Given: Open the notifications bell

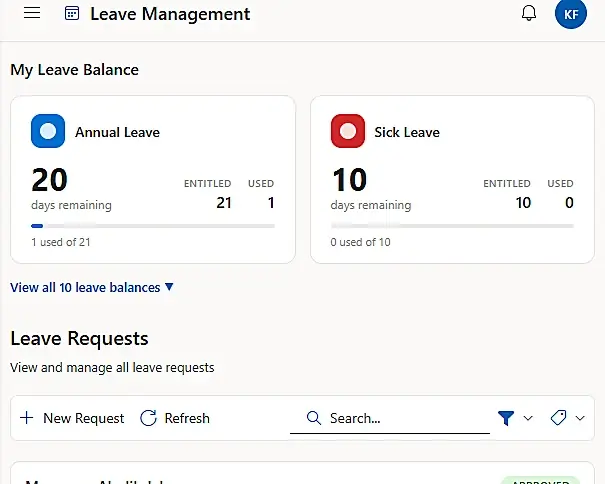Looking at the screenshot, I should pos(529,14).
